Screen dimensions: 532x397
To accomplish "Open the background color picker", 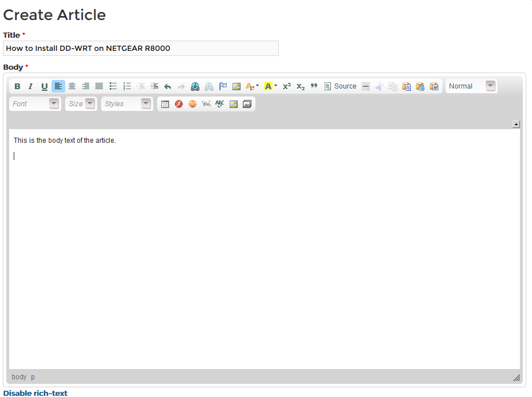I will [x=270, y=86].
